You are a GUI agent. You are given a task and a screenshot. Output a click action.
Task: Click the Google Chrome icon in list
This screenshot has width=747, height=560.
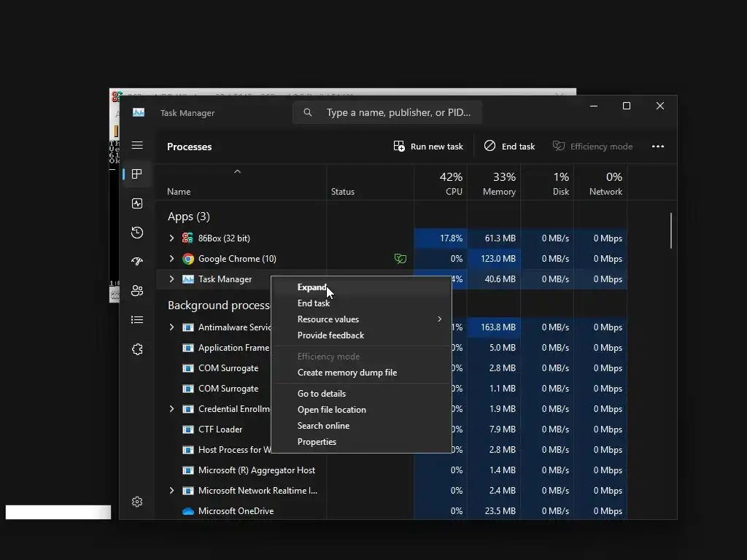(188, 259)
